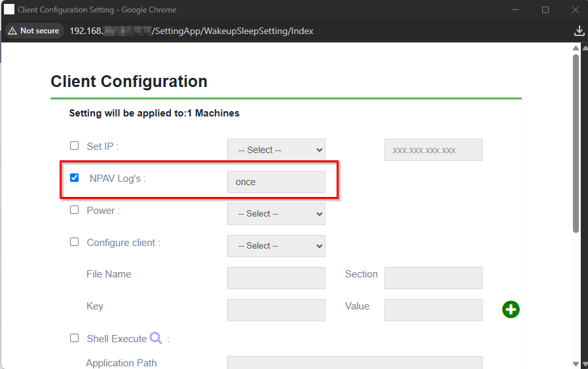Tick the Power checkbox

click(x=74, y=210)
